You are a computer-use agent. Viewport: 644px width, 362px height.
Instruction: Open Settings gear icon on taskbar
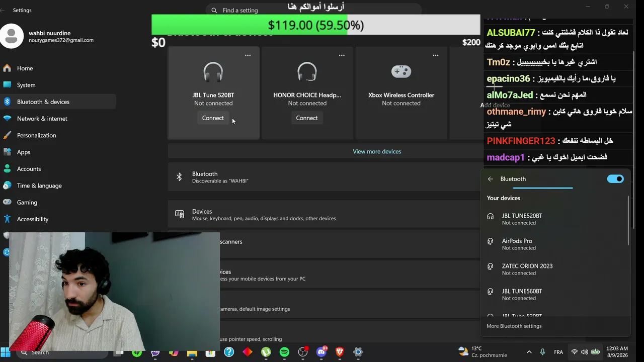(x=358, y=352)
